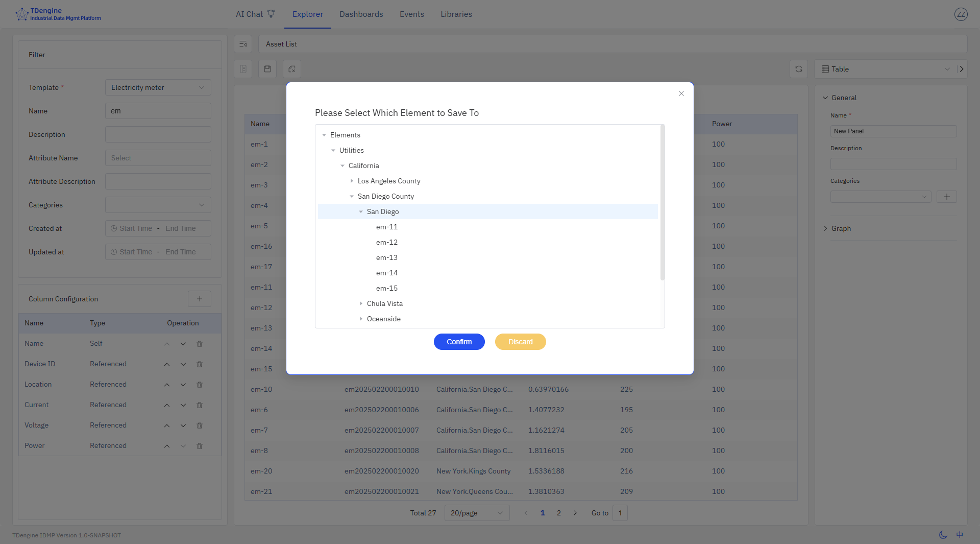980x544 pixels.
Task: Open the Categories dropdown in Filter panel
Action: (158, 205)
